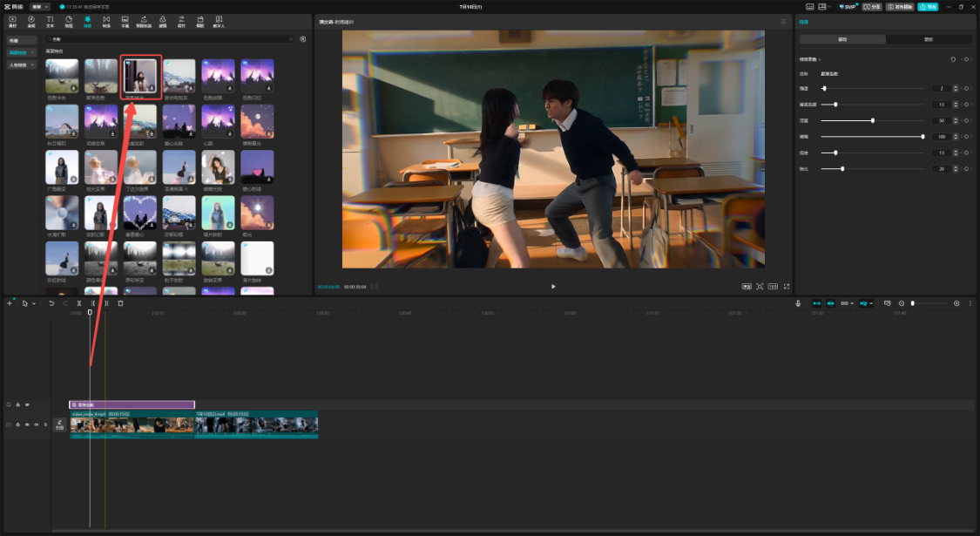Click the cyan Export button
This screenshot has height=536, width=980.
928,7
